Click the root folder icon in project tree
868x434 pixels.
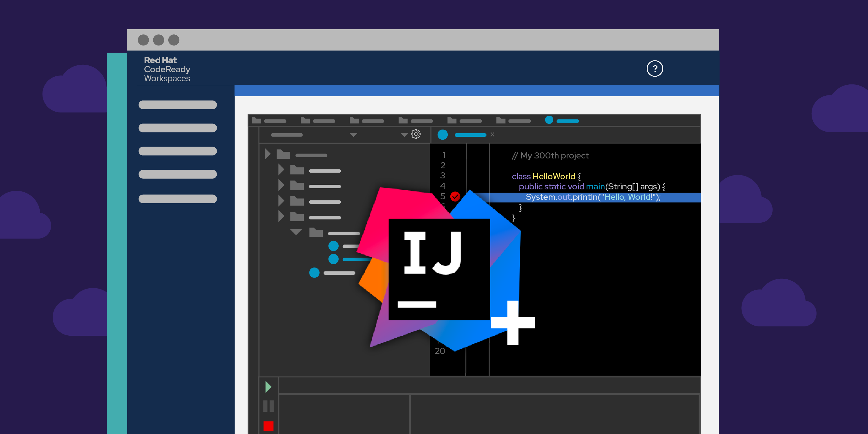click(x=283, y=154)
